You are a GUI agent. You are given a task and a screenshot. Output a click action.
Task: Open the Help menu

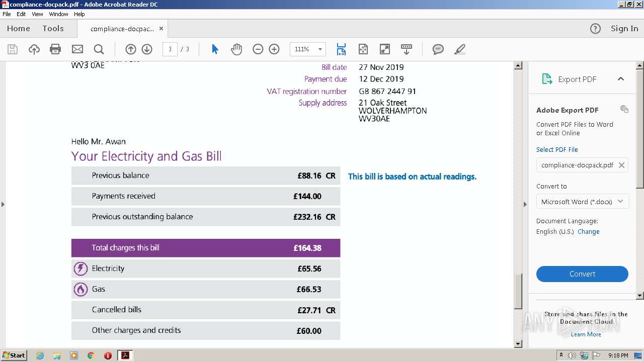tap(79, 14)
